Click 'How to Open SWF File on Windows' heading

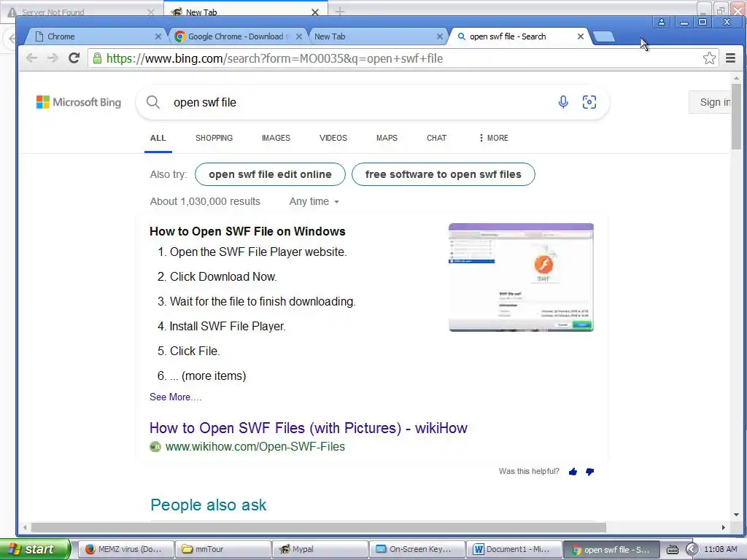click(x=247, y=231)
